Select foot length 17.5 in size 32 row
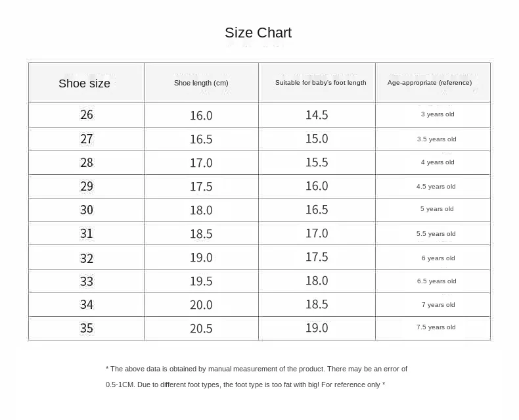Image resolution: width=519 pixels, height=420 pixels. [x=317, y=257]
